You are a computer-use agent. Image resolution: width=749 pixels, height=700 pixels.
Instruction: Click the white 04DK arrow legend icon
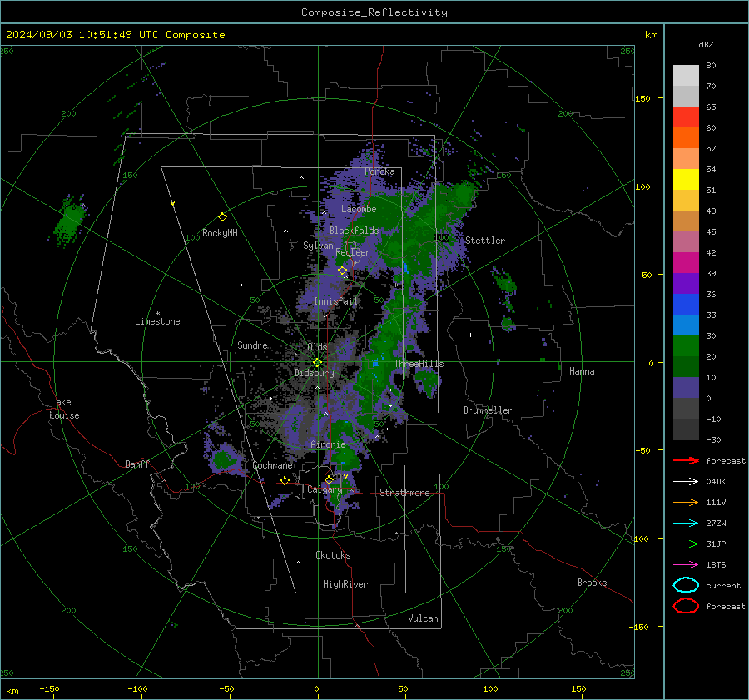[x=686, y=482]
